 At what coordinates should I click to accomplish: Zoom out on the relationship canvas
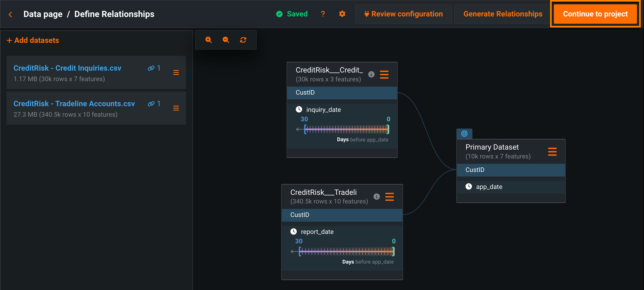tap(226, 40)
